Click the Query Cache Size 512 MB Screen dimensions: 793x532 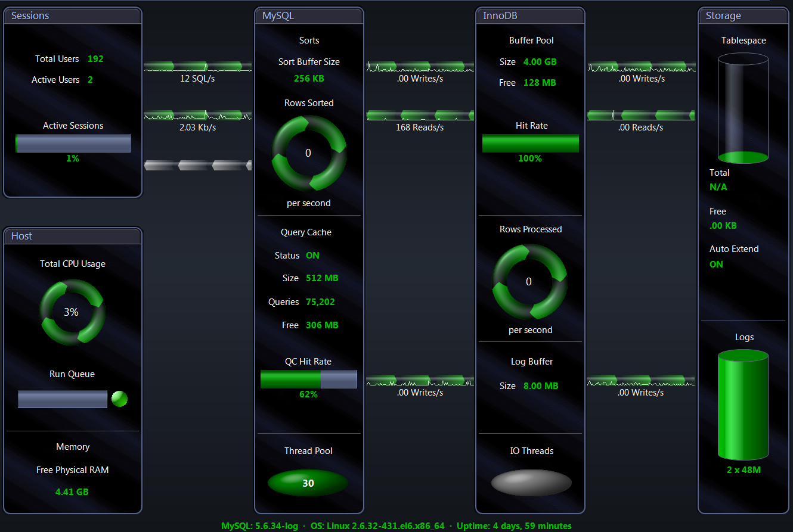coord(322,278)
